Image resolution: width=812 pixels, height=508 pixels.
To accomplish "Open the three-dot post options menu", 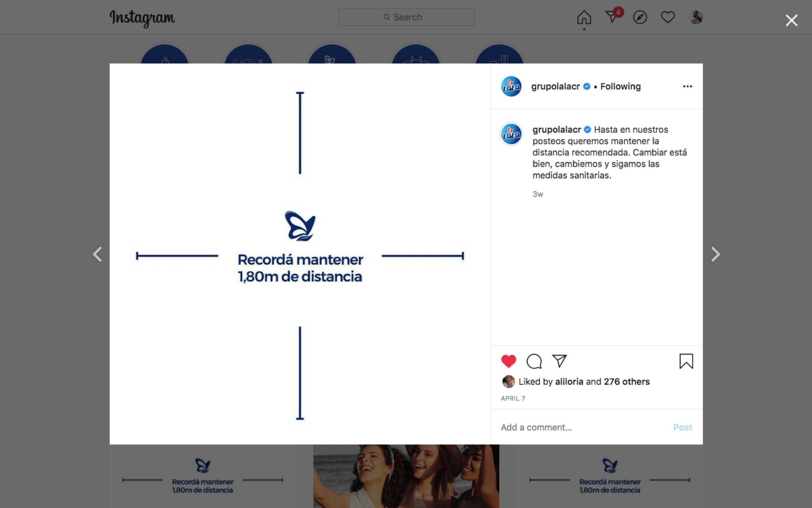I will [687, 86].
